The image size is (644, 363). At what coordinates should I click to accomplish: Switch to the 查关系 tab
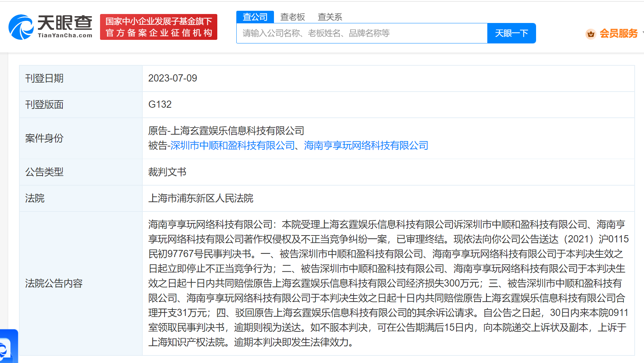330,17
